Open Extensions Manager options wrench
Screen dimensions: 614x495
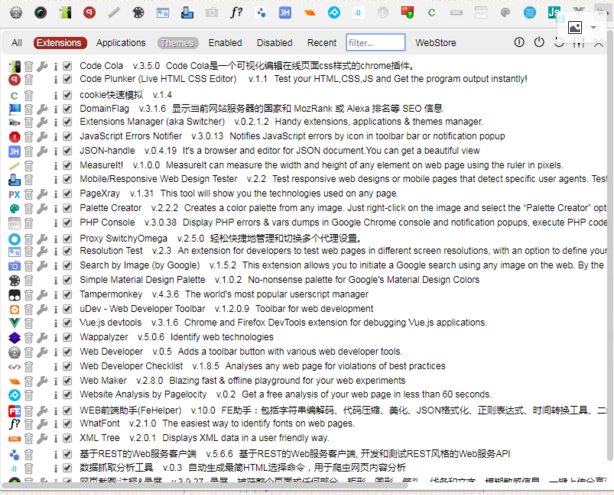click(42, 122)
